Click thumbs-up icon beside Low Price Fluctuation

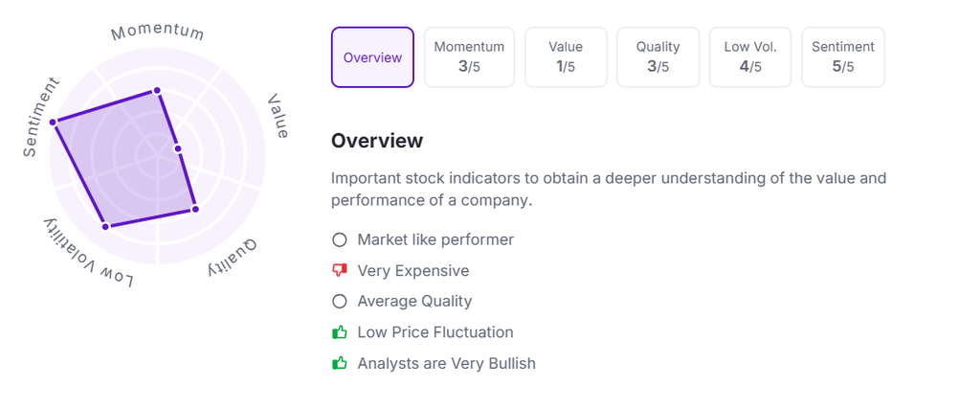(339, 332)
